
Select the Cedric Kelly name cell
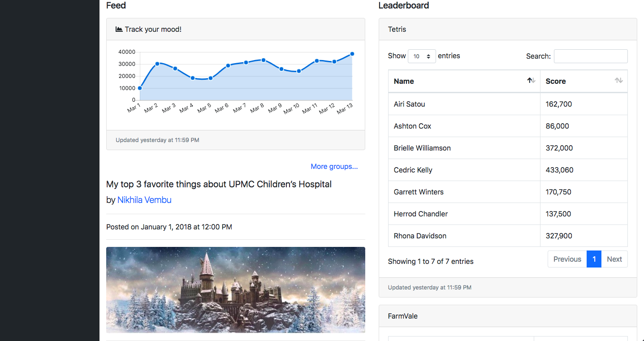[464, 170]
